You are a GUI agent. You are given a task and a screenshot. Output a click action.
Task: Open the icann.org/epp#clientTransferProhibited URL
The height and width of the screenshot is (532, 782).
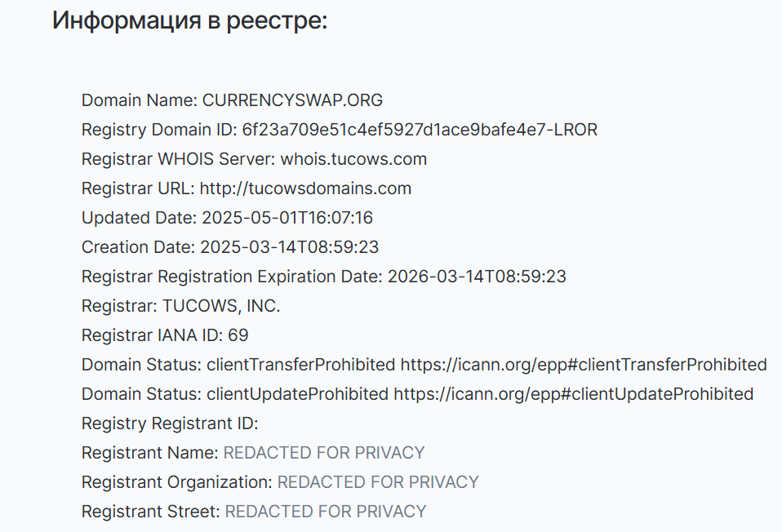(x=584, y=365)
